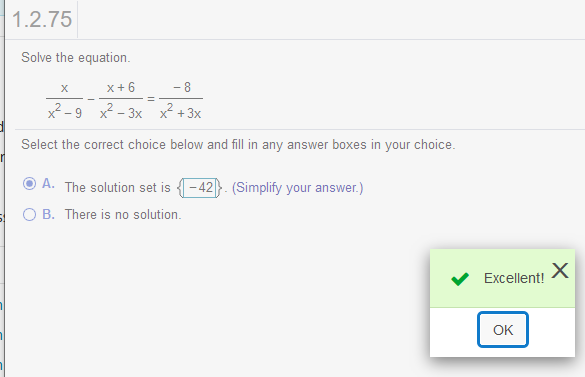Click the 'Excellent!' message text
Screen dimensions: 585x377
click(x=514, y=278)
